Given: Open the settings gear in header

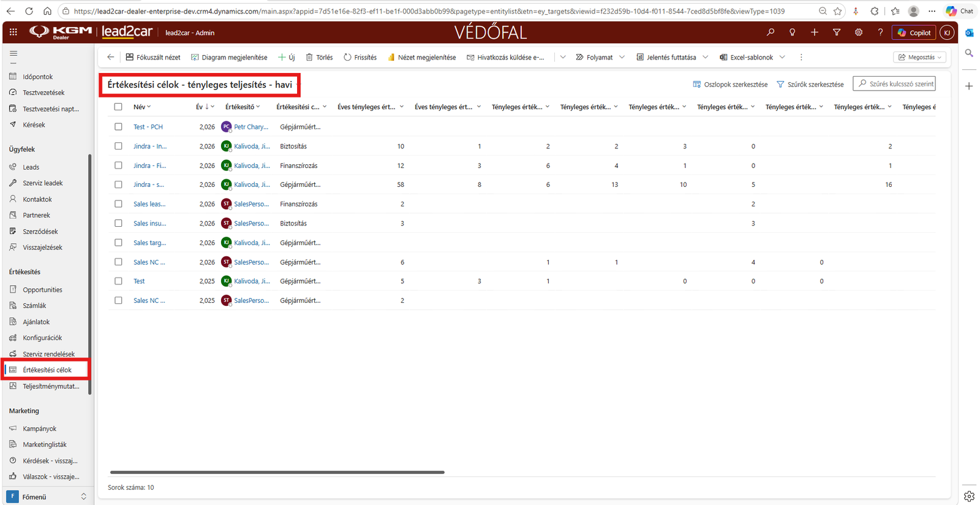Looking at the screenshot, I should [x=859, y=32].
